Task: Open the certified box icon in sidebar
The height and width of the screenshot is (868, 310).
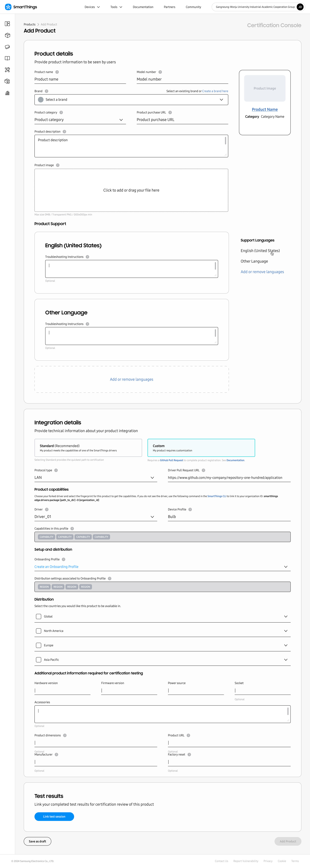Action: (x=7, y=81)
